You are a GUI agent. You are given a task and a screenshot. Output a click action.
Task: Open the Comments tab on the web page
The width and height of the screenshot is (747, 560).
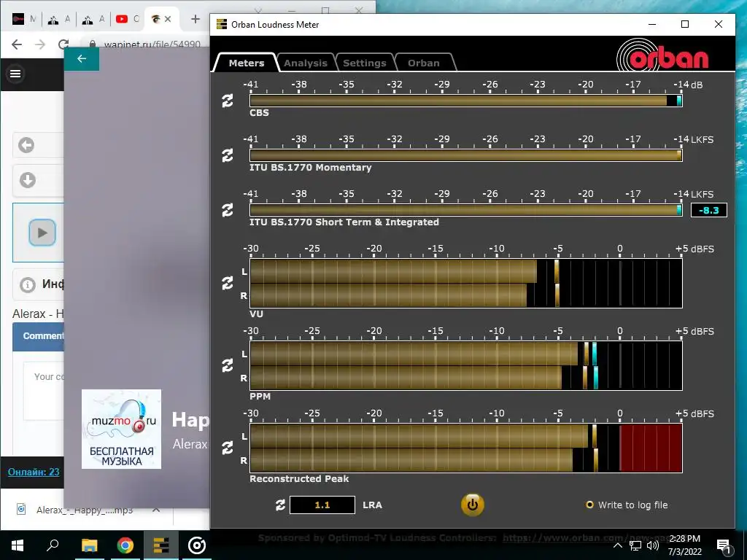point(39,336)
